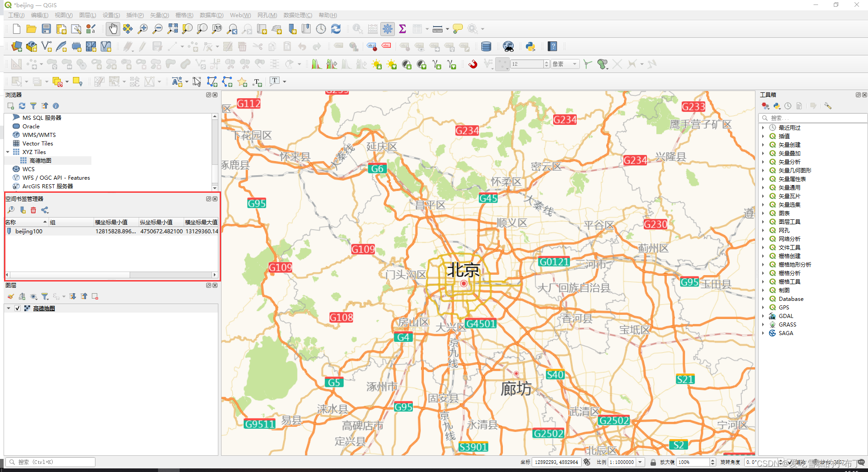Select the Pan Map hand tool
868x472 pixels.
pyautogui.click(x=113, y=29)
